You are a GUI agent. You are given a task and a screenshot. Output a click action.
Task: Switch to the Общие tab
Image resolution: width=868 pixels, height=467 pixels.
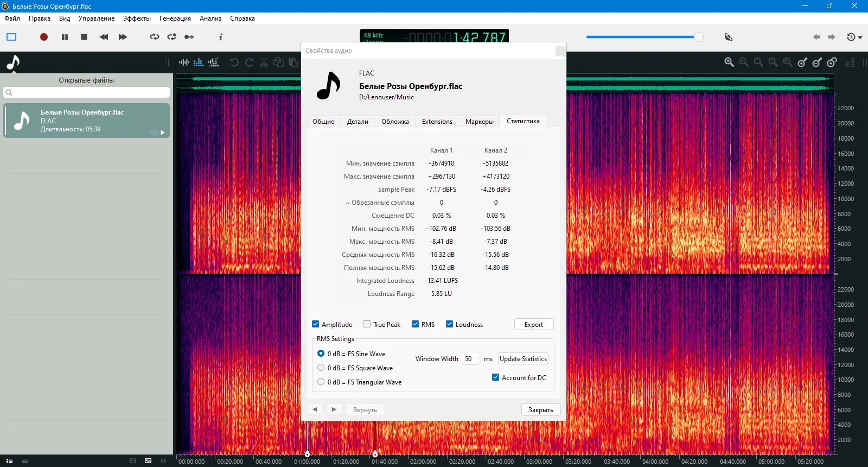323,122
